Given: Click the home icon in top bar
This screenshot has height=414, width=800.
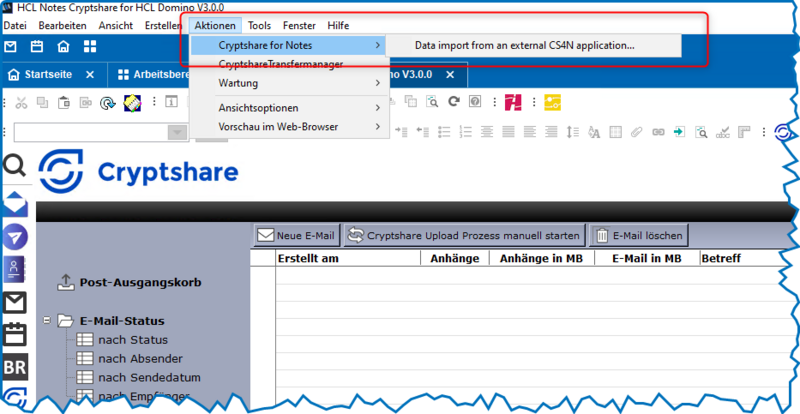Looking at the screenshot, I should pyautogui.click(x=63, y=46).
